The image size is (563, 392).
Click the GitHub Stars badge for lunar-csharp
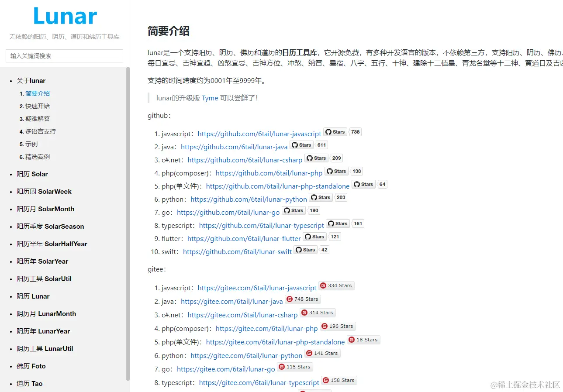317,158
